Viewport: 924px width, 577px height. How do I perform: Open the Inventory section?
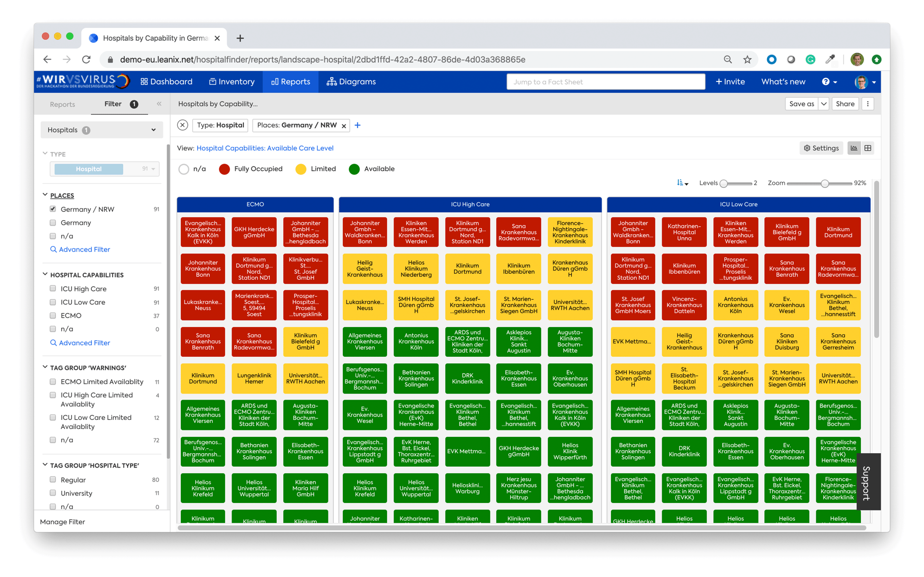[x=231, y=82]
